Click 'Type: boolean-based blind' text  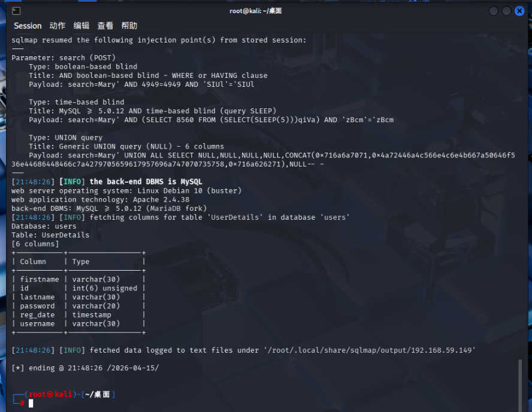tap(83, 66)
